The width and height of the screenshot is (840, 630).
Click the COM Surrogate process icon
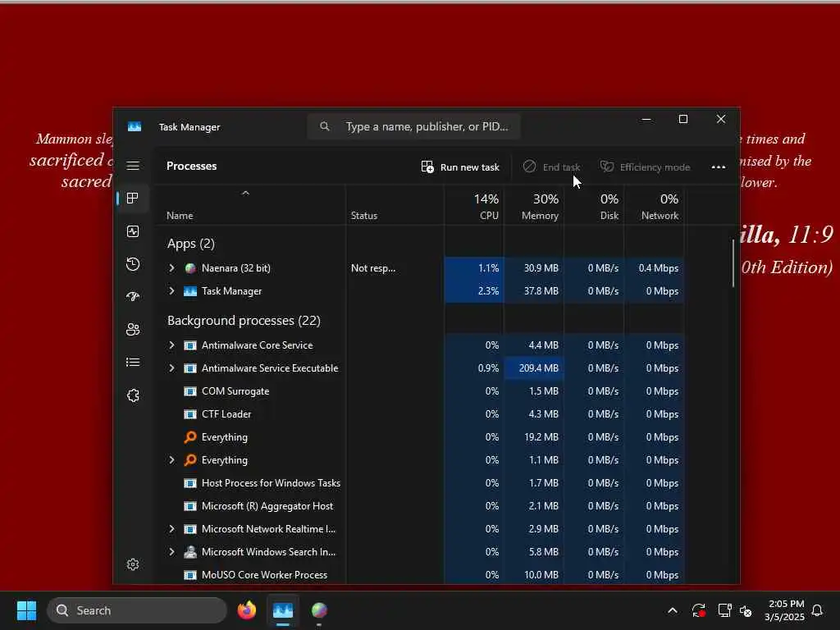[x=190, y=391]
